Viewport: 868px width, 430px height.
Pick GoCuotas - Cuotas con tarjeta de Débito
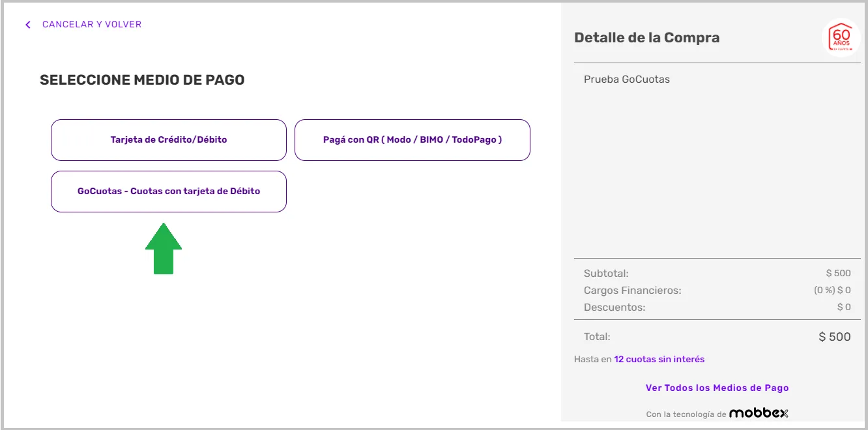click(x=169, y=192)
